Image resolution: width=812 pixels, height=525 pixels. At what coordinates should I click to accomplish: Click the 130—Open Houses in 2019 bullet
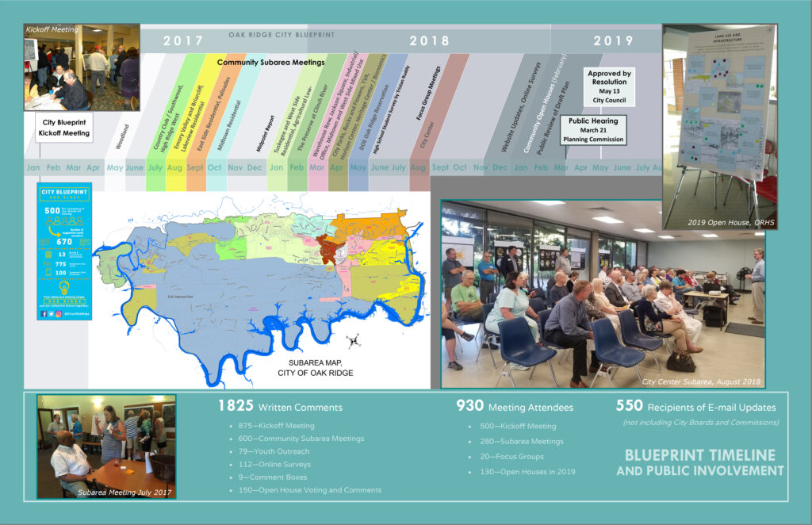tap(527, 472)
